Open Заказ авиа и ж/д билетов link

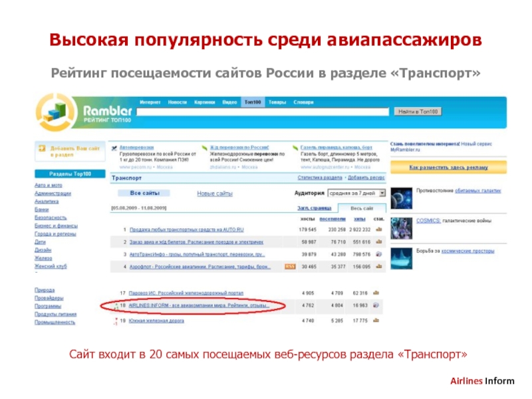pyautogui.click(x=196, y=242)
